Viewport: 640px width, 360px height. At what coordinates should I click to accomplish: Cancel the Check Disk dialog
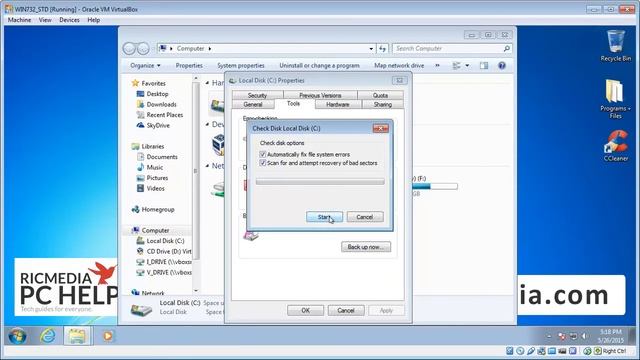coord(364,217)
